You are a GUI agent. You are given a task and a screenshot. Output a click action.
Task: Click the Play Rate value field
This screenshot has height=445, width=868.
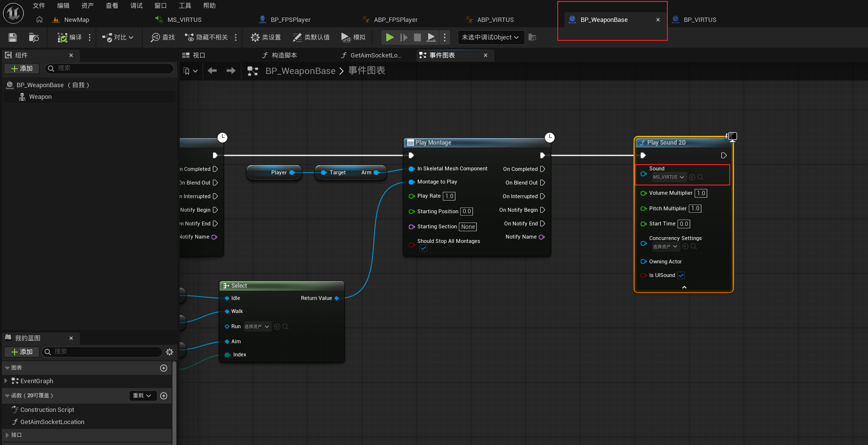point(449,196)
